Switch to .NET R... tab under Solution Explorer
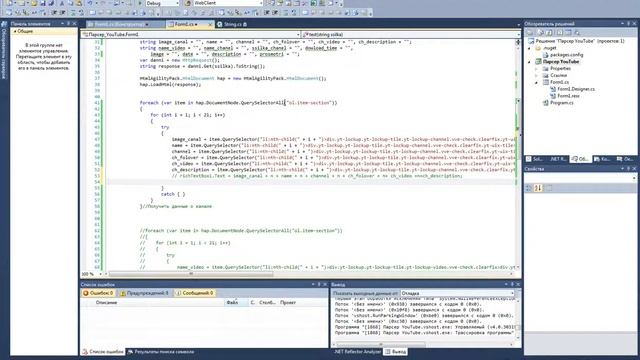The width and height of the screenshot is (640, 360). point(558,159)
